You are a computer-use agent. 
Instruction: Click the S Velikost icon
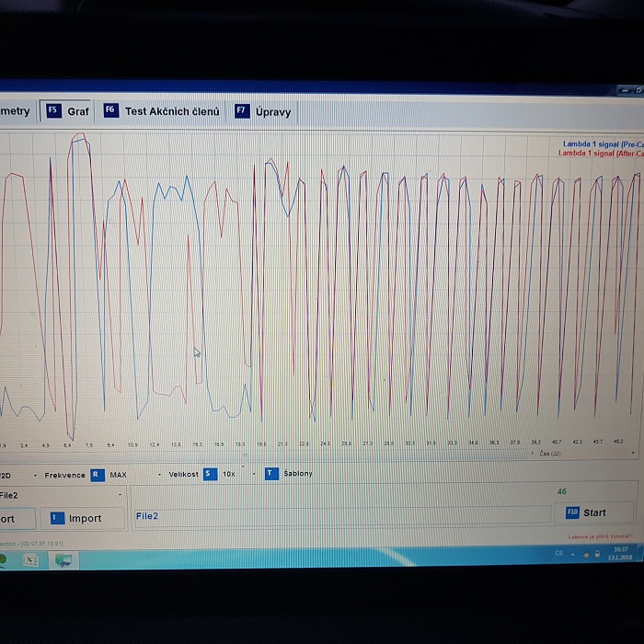coord(209,475)
